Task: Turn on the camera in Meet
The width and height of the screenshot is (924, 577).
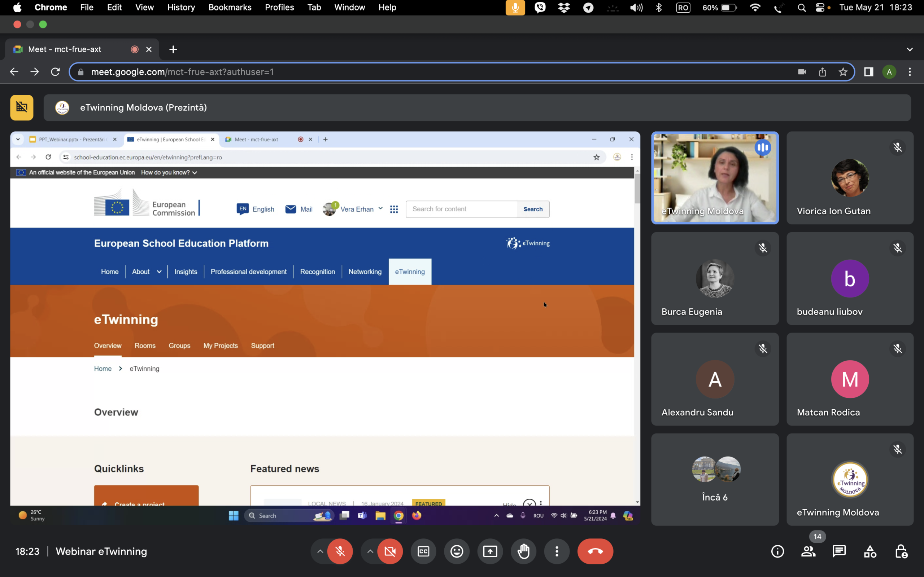Action: tap(390, 551)
